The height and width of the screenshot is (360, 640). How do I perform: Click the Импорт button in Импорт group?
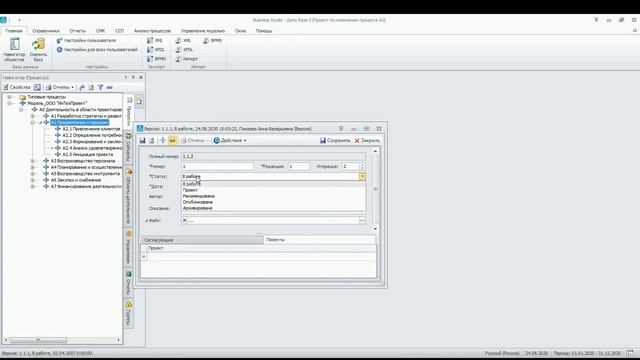187,59
